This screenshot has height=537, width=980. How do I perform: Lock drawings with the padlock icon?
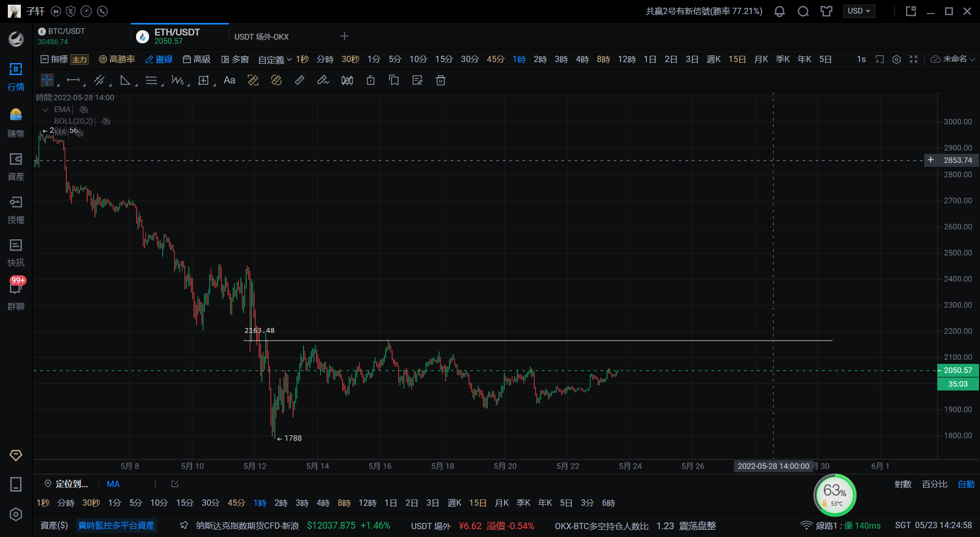(x=371, y=80)
